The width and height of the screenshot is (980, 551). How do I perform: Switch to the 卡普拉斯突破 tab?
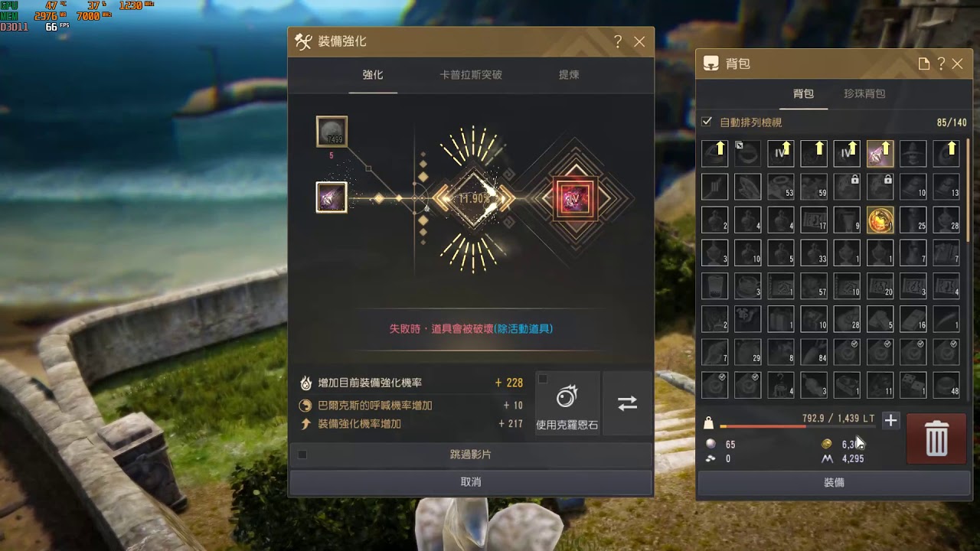[471, 75]
